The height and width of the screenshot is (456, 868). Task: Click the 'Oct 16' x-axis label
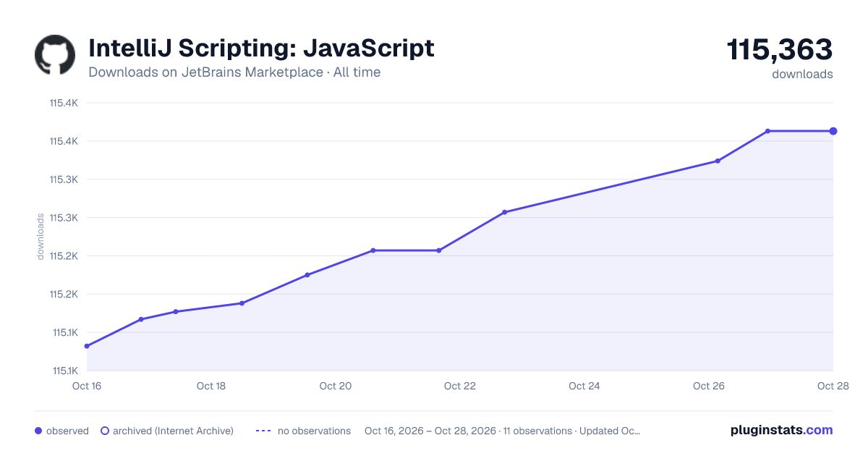click(x=87, y=386)
